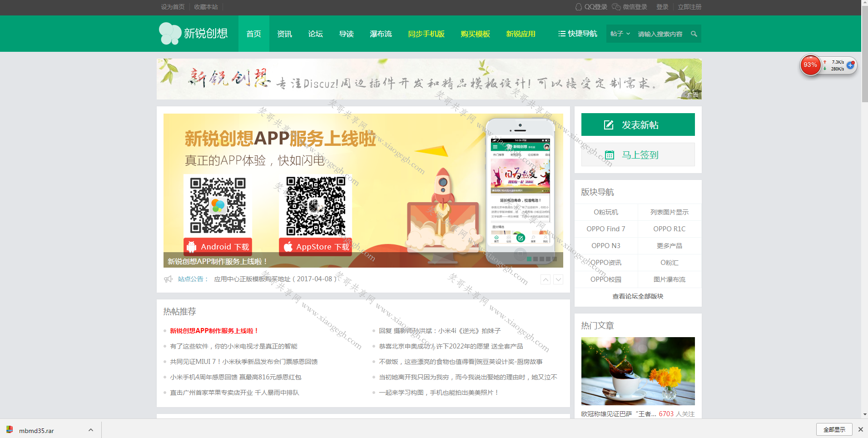Viewport: 868px width, 438px height.
Task: Click the Android 下载 button
Action: pos(218,247)
